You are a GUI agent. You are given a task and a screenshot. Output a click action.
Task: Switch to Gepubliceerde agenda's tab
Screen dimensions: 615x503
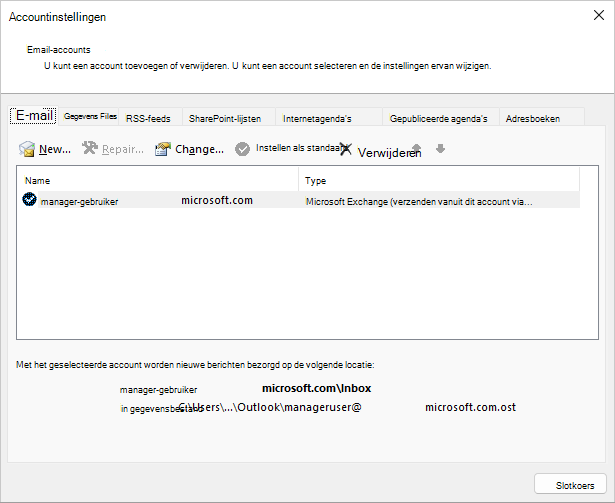pyautogui.click(x=439, y=118)
